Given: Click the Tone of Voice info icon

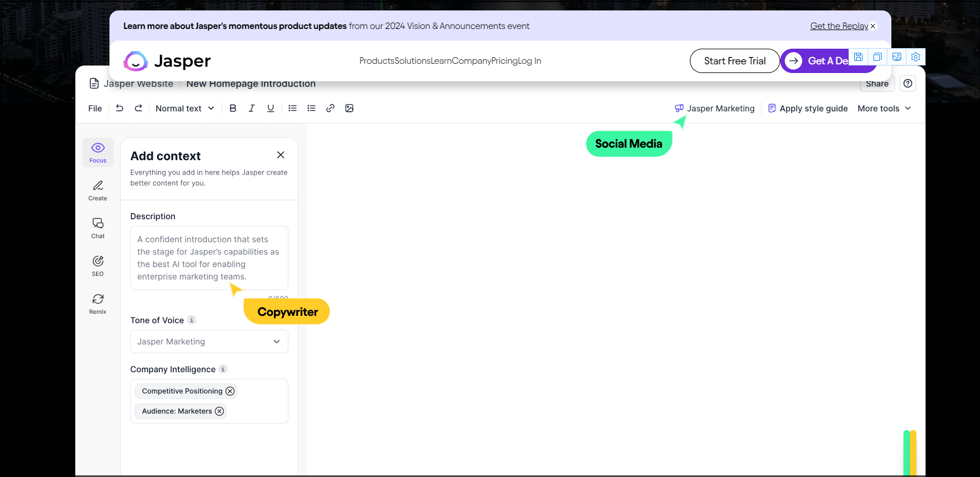Looking at the screenshot, I should 192,320.
